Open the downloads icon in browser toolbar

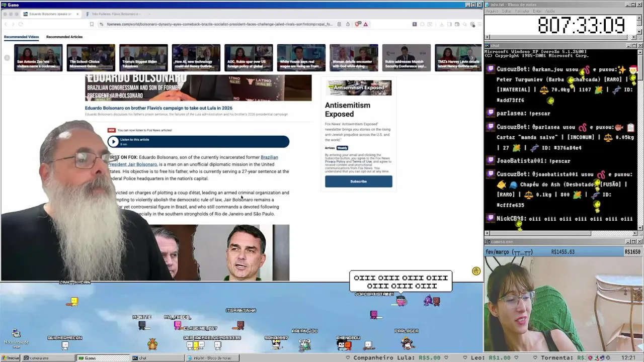point(442,24)
